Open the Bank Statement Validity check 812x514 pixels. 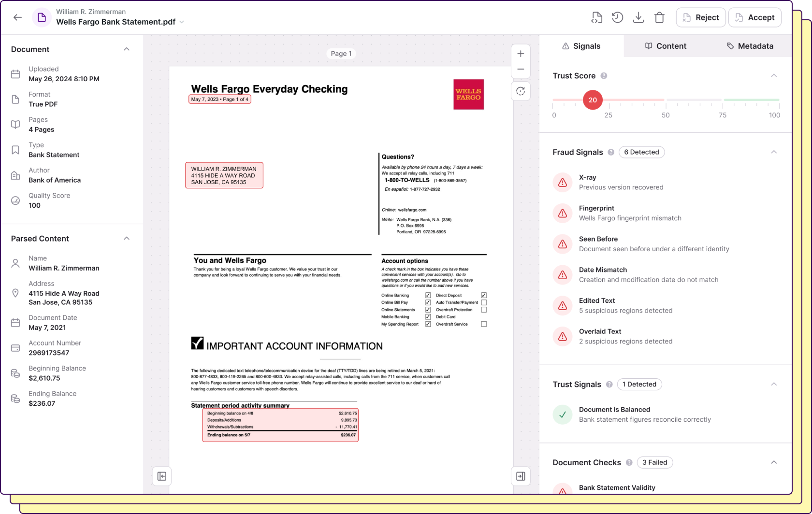tap(617, 488)
